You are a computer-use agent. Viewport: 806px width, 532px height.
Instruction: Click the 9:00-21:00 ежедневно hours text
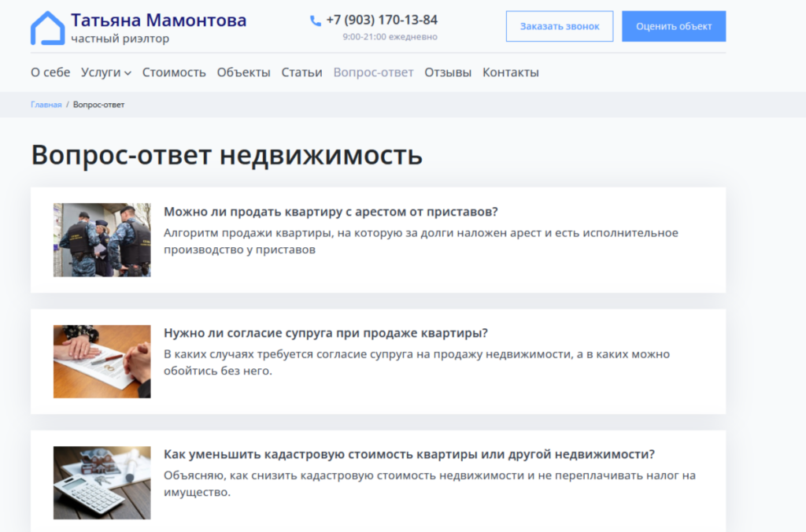point(390,37)
